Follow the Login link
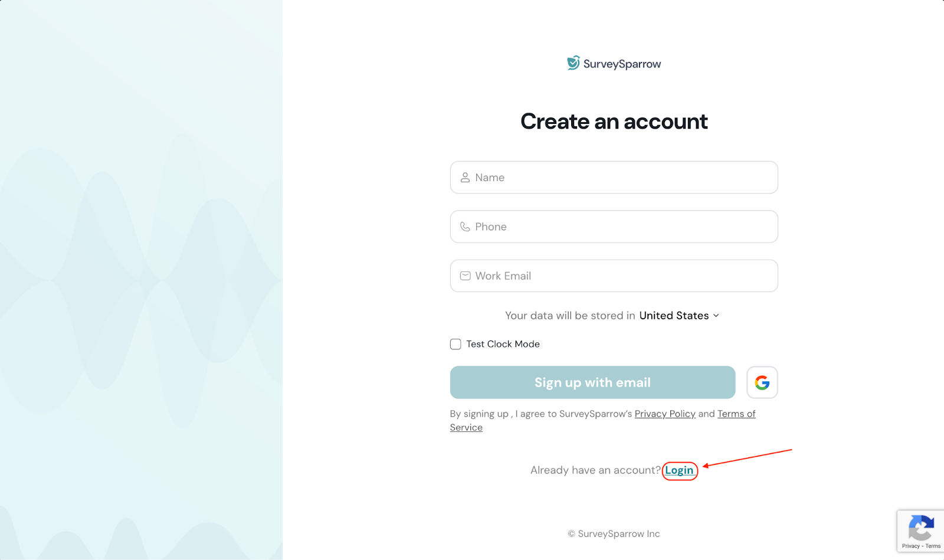The height and width of the screenshot is (560, 944). (679, 470)
